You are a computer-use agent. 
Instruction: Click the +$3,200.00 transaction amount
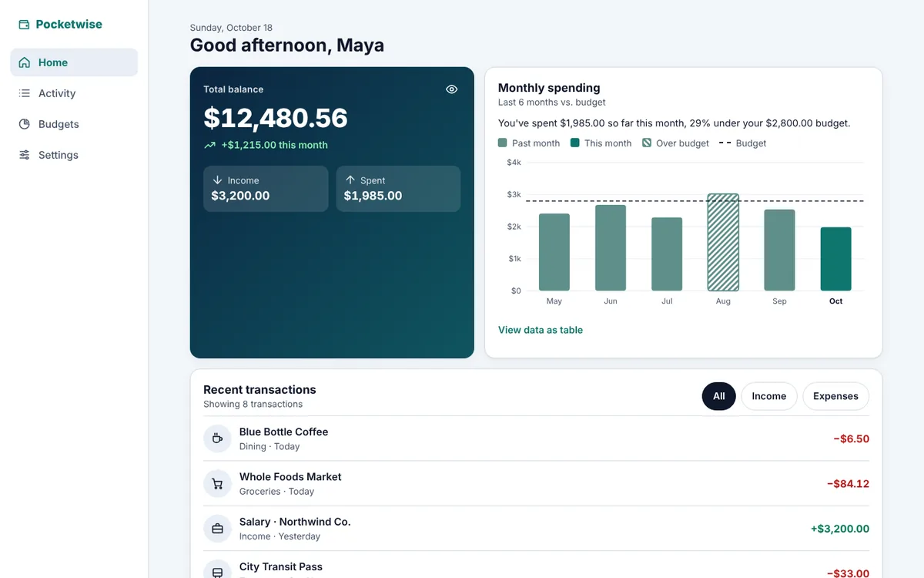[840, 529]
